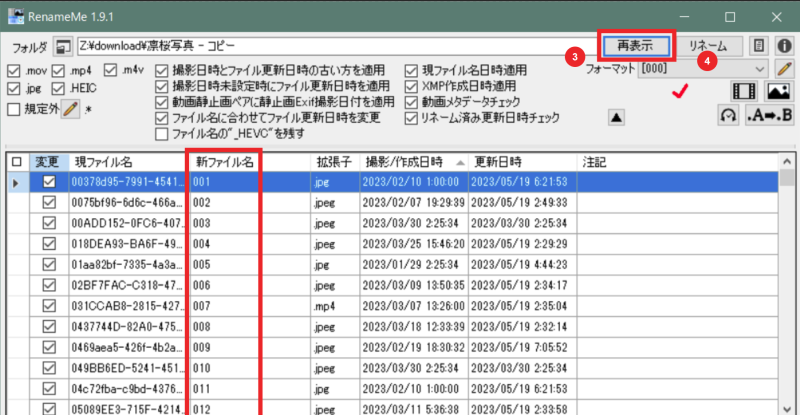The height and width of the screenshot is (415, 800).
Task: Click the .mp4 extension cell
Action: point(335,306)
